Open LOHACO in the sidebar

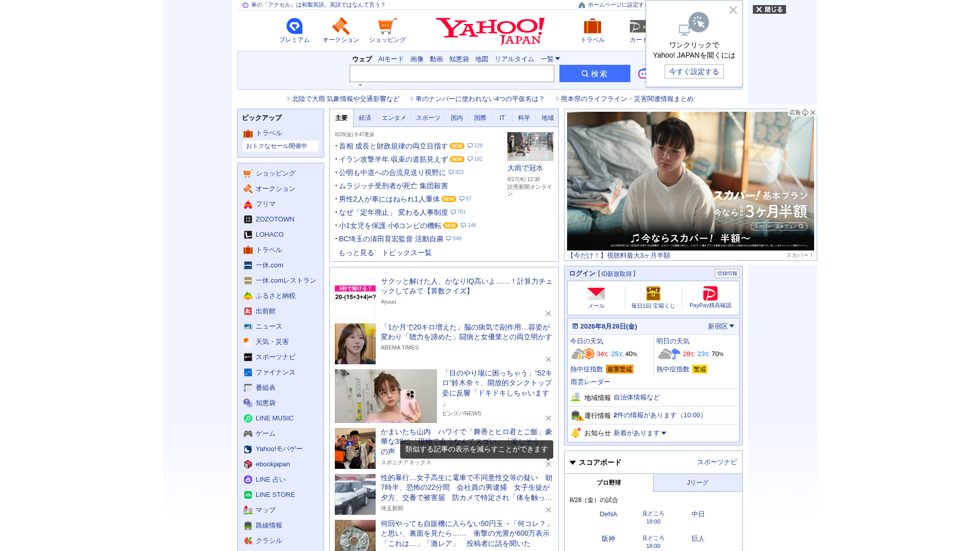269,235
